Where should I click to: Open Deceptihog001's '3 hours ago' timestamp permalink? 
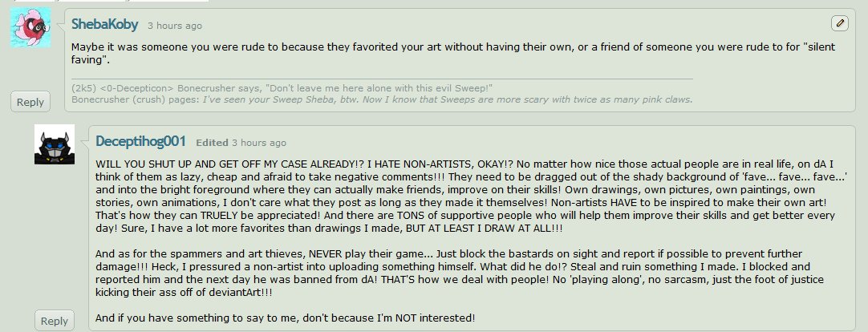click(x=259, y=143)
